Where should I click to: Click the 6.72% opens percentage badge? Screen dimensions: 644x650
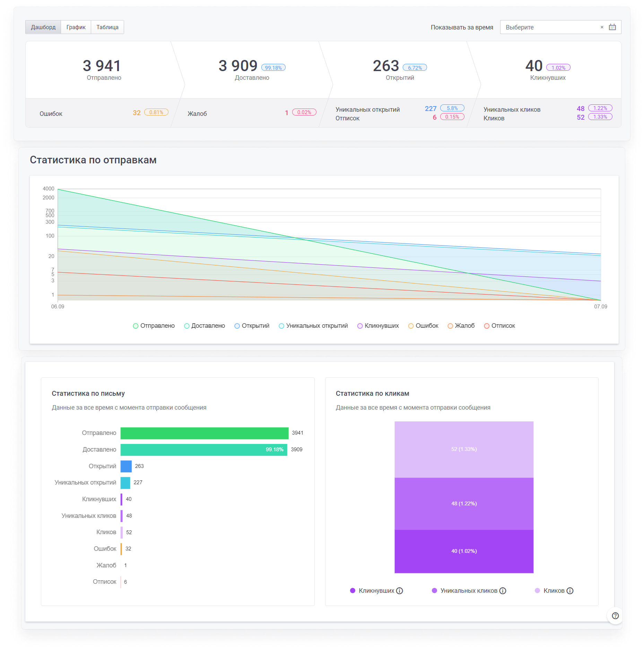tap(415, 68)
